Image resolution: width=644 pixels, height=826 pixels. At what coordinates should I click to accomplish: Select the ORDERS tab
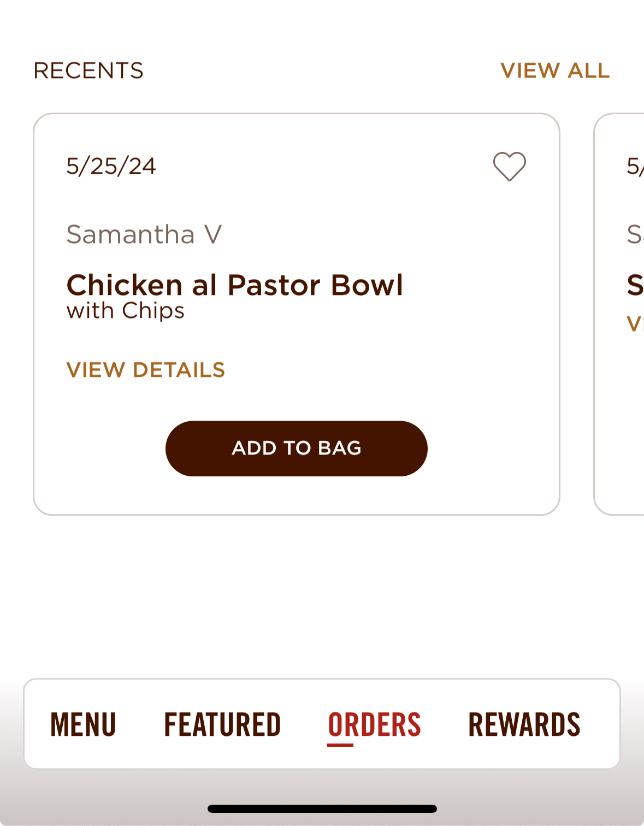[x=374, y=724]
